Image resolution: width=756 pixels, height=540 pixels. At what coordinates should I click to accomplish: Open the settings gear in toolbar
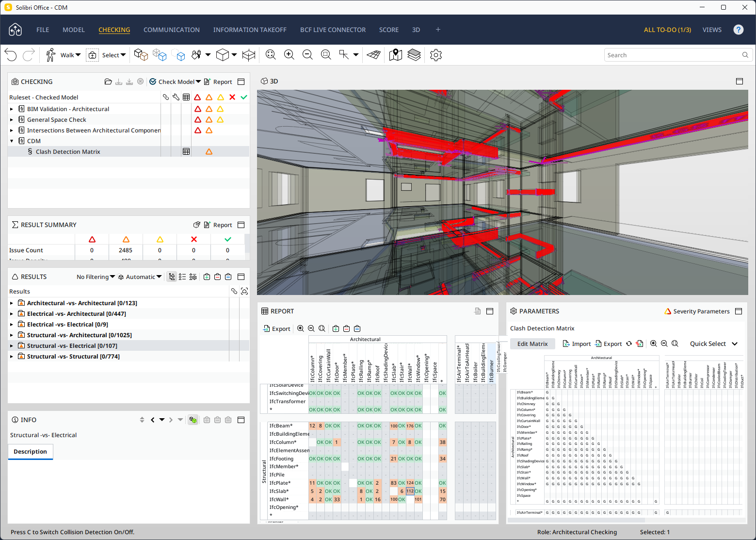click(436, 55)
